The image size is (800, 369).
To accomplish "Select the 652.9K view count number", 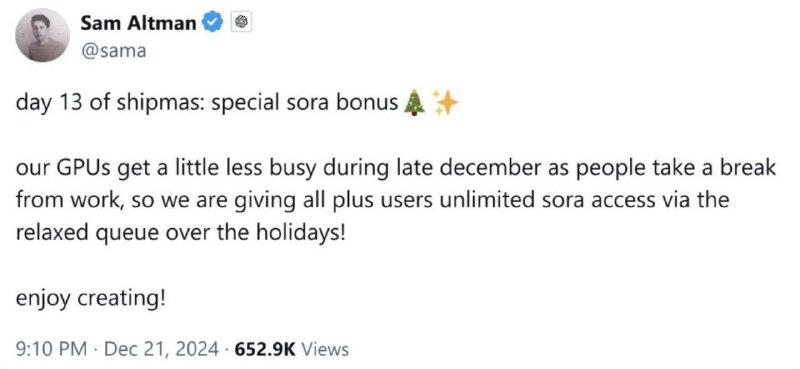I will click(265, 349).
